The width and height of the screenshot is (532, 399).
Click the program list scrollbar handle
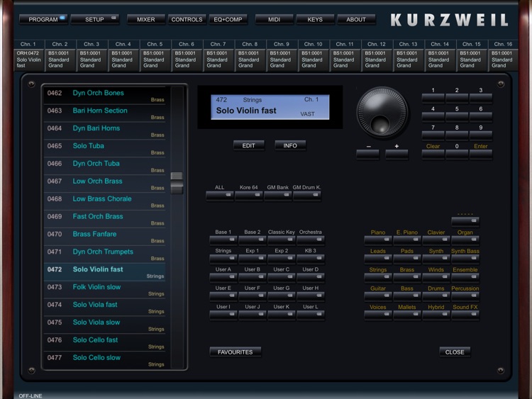click(177, 183)
